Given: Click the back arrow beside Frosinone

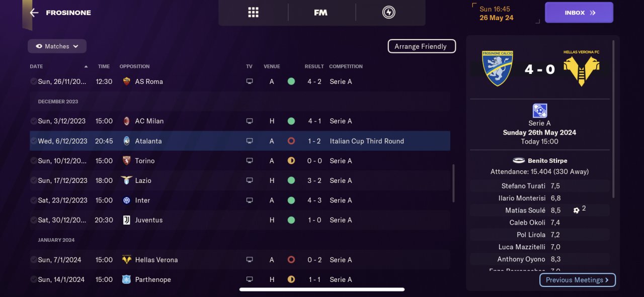Looking at the screenshot, I should coord(34,13).
